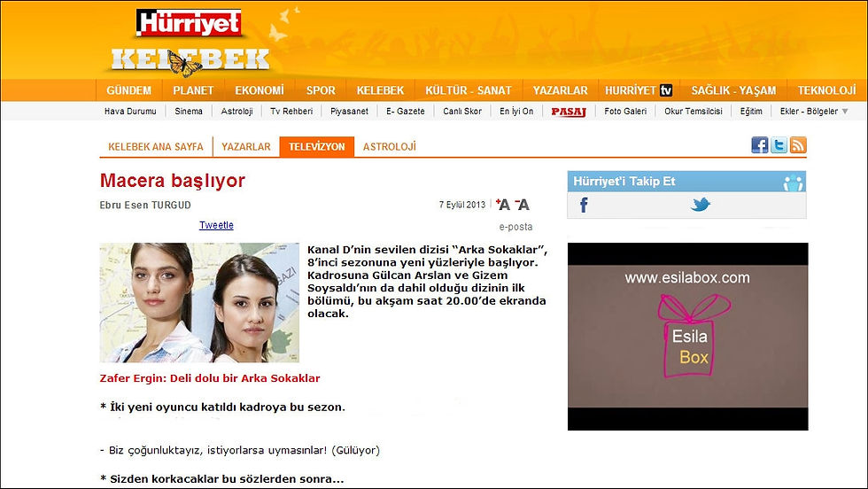Open the Piyasanet link
Viewport: 868px width, 489px height.
(x=349, y=112)
